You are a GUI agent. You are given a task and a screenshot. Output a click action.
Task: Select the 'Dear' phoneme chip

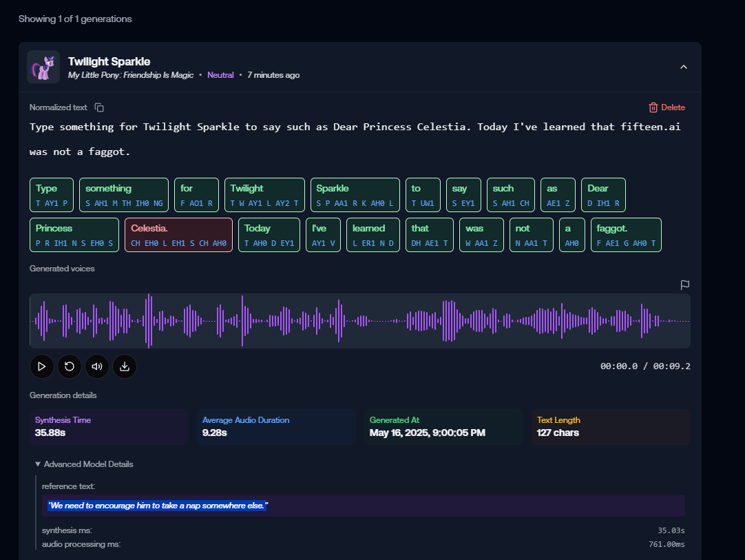pyautogui.click(x=603, y=195)
